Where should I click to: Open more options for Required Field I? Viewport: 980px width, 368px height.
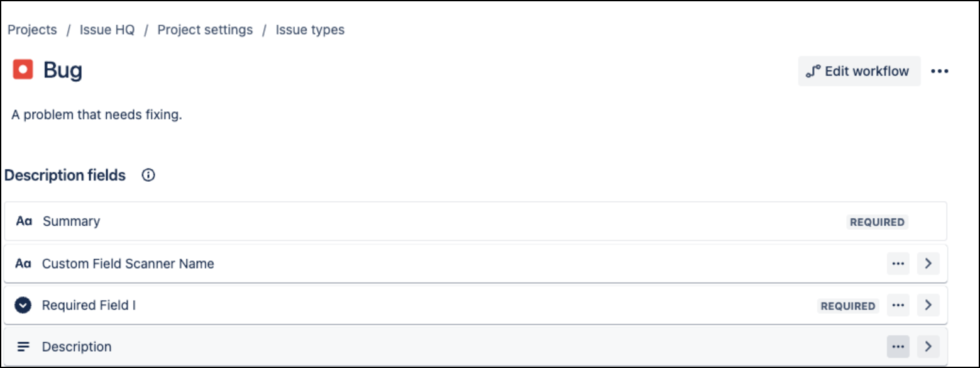[898, 306]
